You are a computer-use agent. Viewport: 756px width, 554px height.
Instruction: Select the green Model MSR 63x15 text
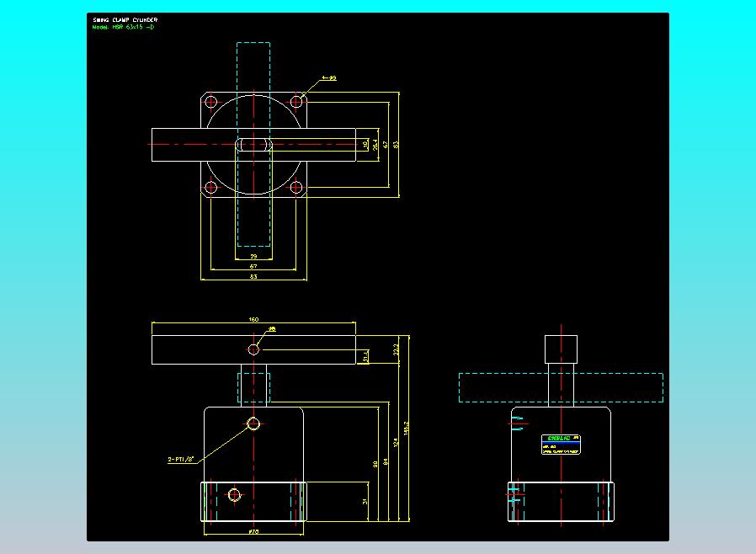[x=123, y=27]
